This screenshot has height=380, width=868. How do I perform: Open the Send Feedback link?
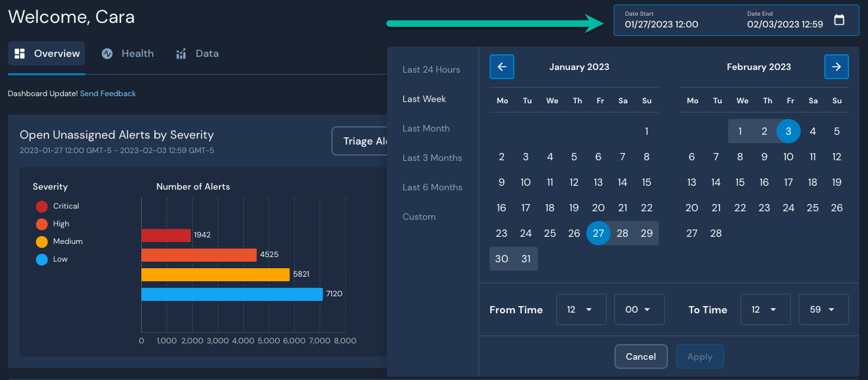pyautogui.click(x=108, y=94)
